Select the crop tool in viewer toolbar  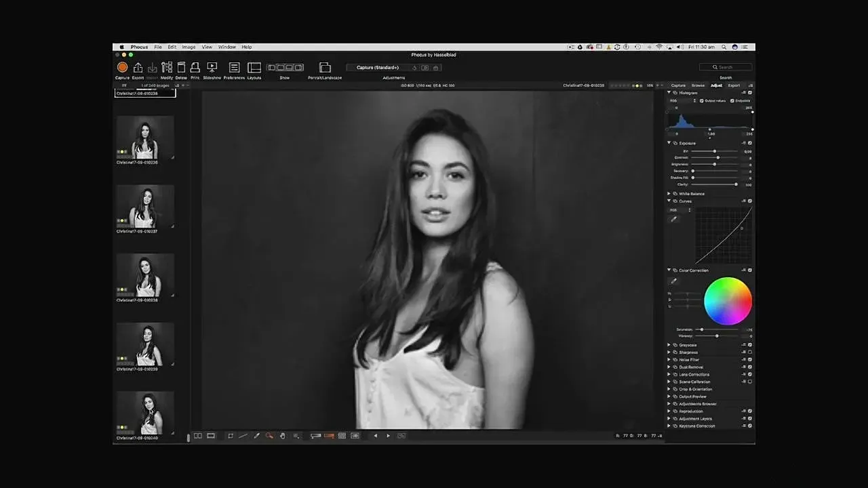tap(231, 436)
